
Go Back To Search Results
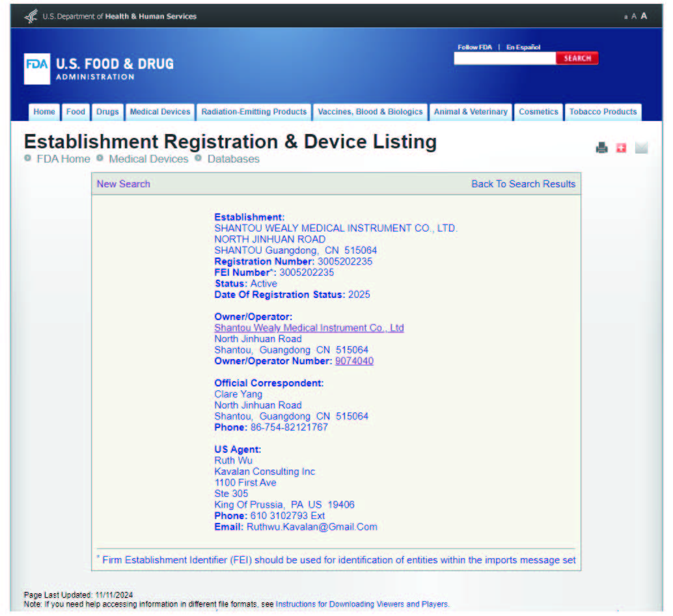523,184
